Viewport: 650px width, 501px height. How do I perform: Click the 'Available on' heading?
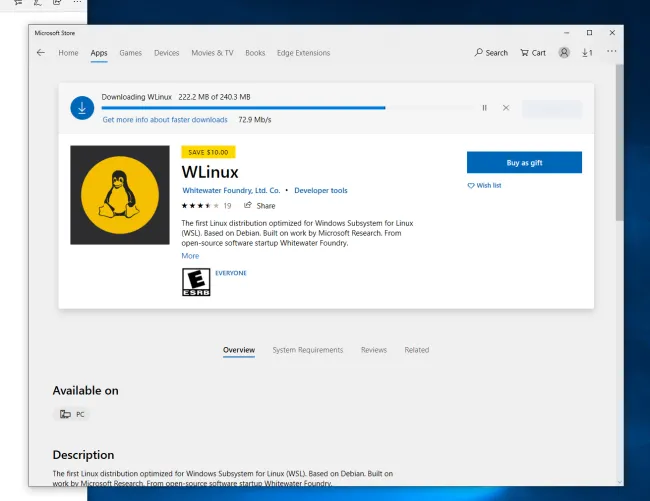tap(85, 390)
